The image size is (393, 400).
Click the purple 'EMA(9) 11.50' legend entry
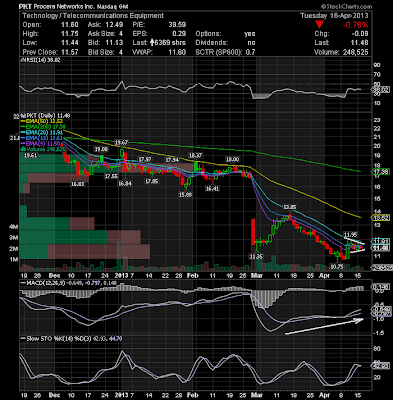[x=42, y=144]
